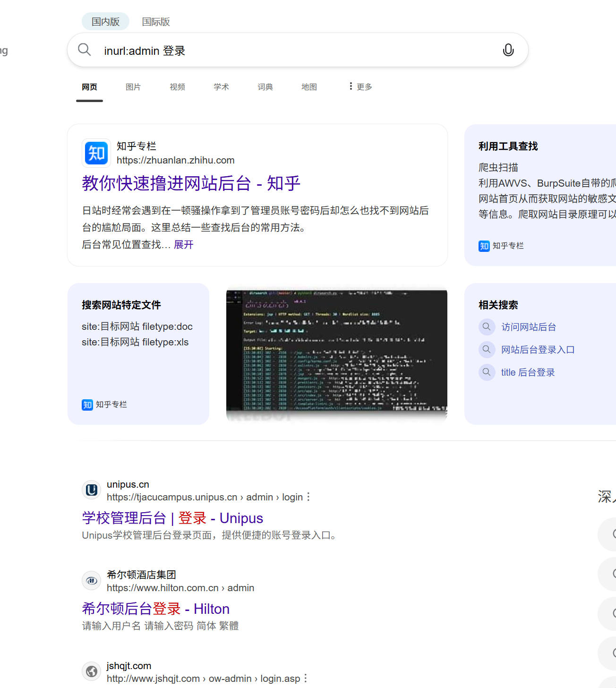Open the 利用工具查找 card heading

(508, 146)
